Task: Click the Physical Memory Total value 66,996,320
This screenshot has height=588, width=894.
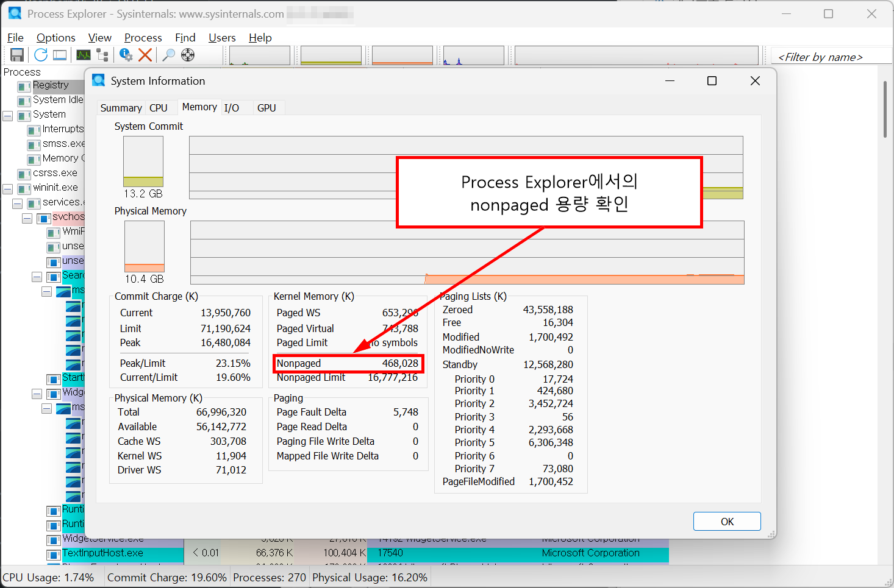Action: point(221,413)
